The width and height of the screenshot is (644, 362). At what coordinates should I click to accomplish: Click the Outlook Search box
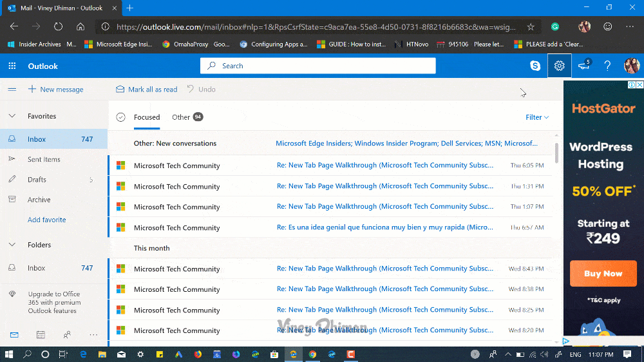coord(318,66)
